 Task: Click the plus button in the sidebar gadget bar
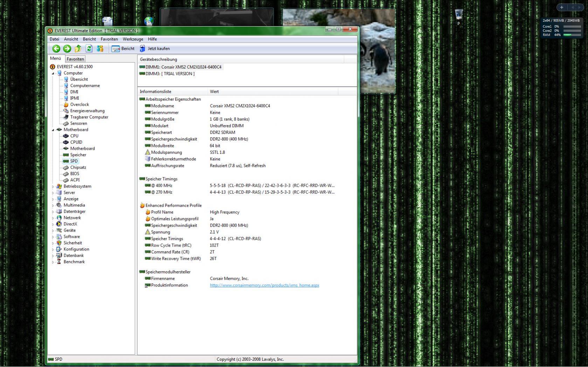pyautogui.click(x=562, y=7)
